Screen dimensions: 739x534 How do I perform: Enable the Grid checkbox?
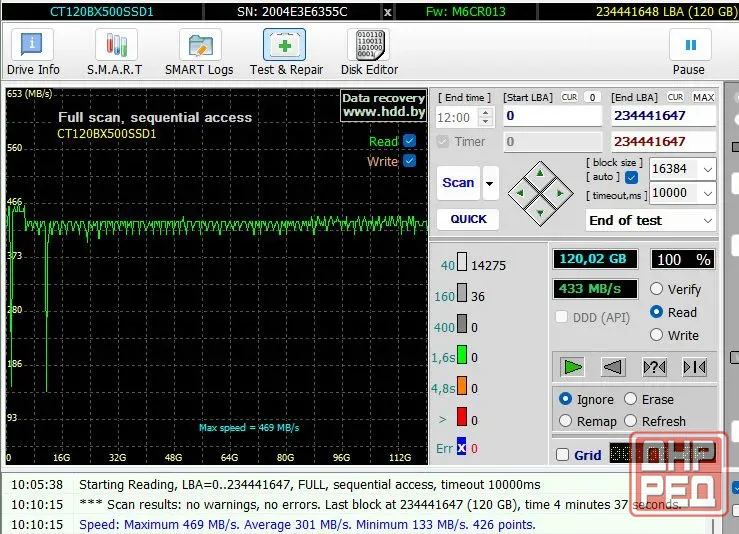click(x=562, y=455)
